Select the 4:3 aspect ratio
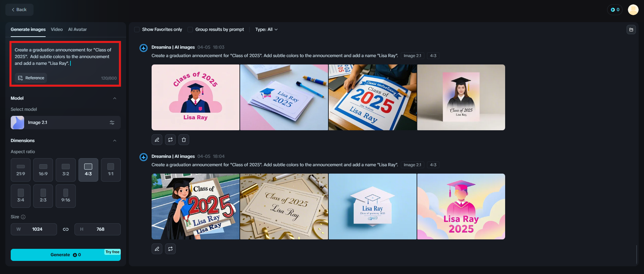Screen dimensions: 644x274 [88, 170]
